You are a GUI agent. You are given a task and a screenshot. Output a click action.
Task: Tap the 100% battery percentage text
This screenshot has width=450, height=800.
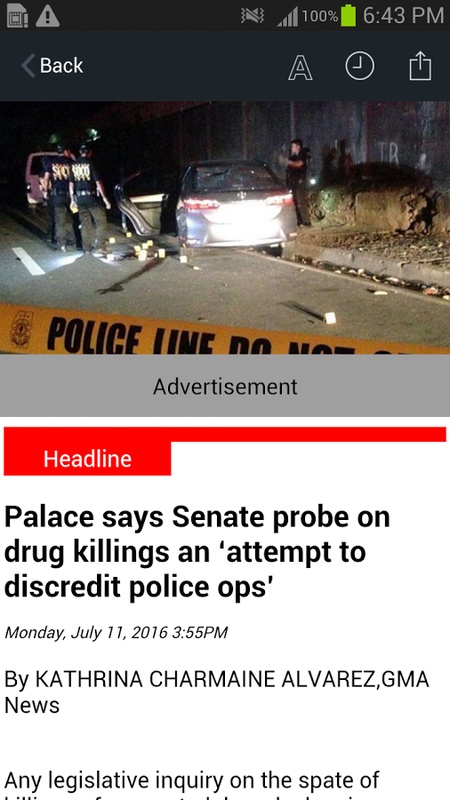tap(320, 16)
